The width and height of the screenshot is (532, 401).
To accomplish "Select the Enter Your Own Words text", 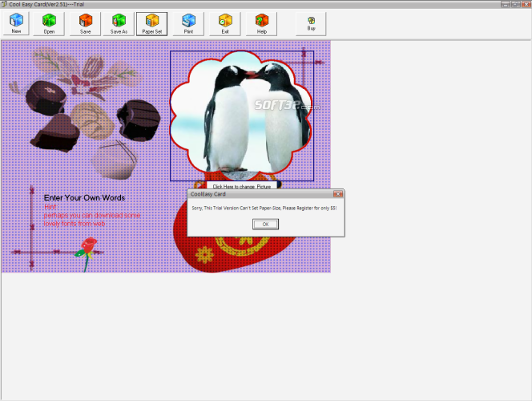I will [84, 198].
